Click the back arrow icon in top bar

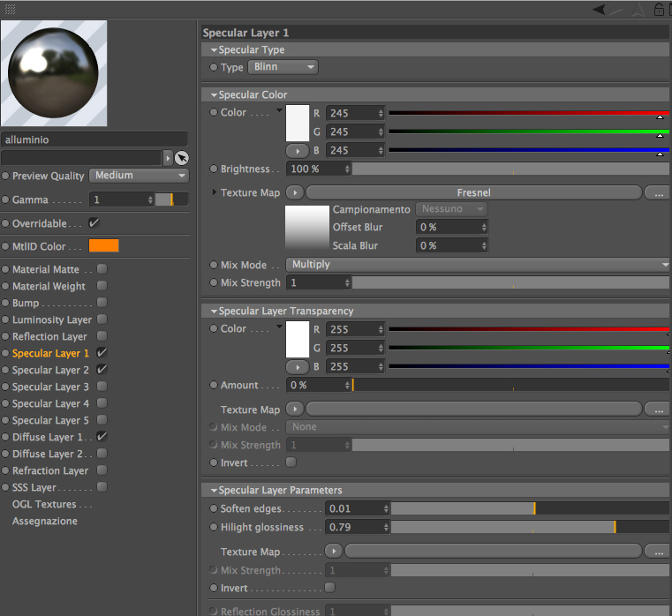pyautogui.click(x=599, y=9)
